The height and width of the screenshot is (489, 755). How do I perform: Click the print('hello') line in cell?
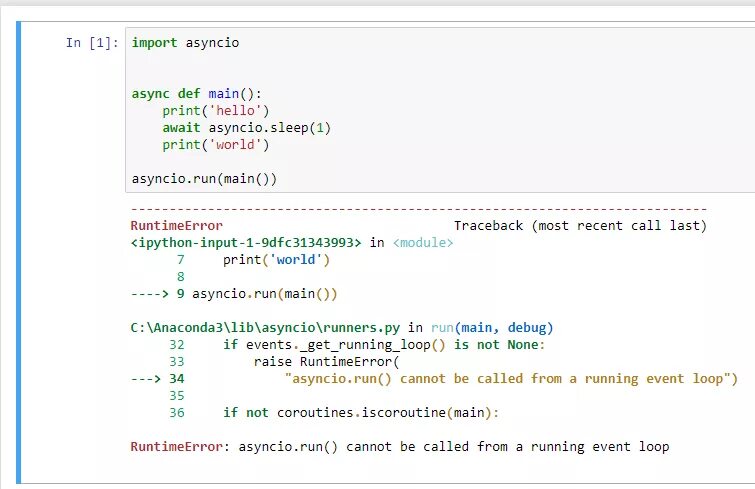(x=216, y=111)
